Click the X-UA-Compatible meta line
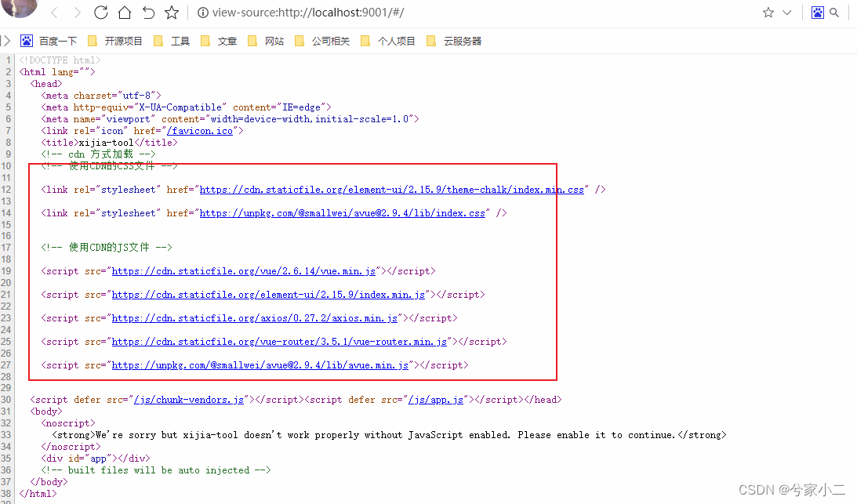The height and width of the screenshot is (504, 857). point(186,107)
